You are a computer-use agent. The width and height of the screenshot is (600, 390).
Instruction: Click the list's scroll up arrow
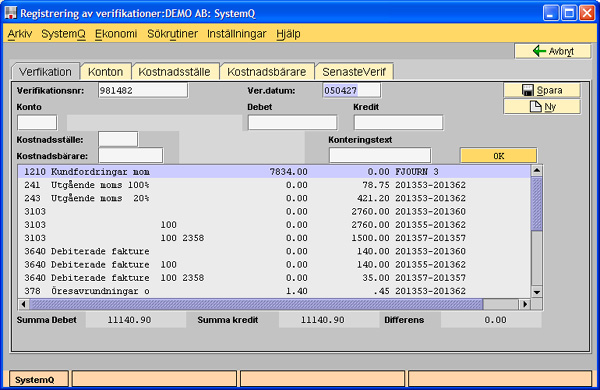[537, 171]
